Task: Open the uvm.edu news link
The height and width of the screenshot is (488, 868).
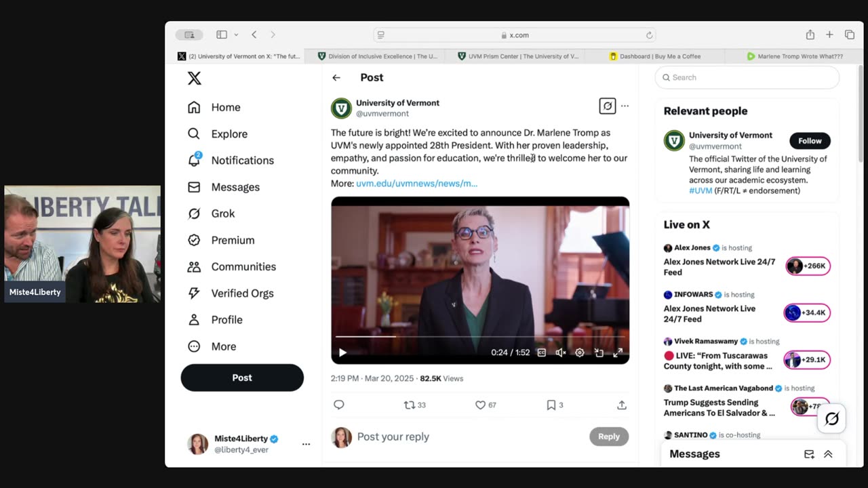Action: tap(416, 183)
